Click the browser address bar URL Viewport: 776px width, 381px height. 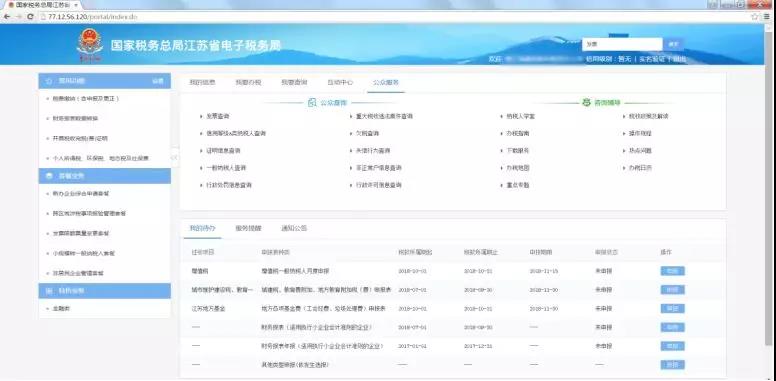click(x=93, y=17)
